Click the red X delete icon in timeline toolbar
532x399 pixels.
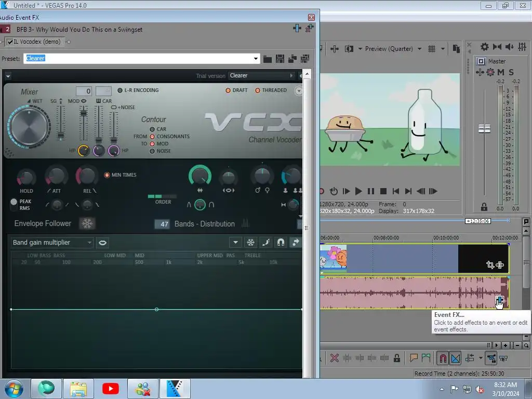coord(335,358)
